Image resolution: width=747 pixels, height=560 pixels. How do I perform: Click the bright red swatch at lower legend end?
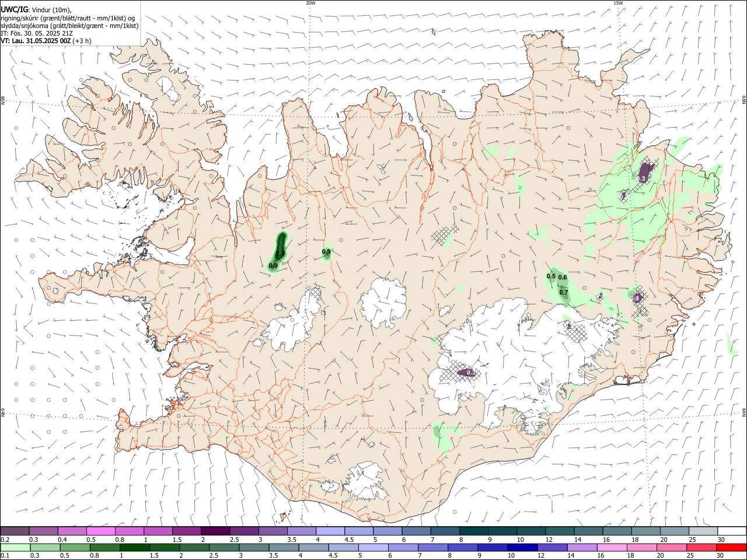[731, 548]
